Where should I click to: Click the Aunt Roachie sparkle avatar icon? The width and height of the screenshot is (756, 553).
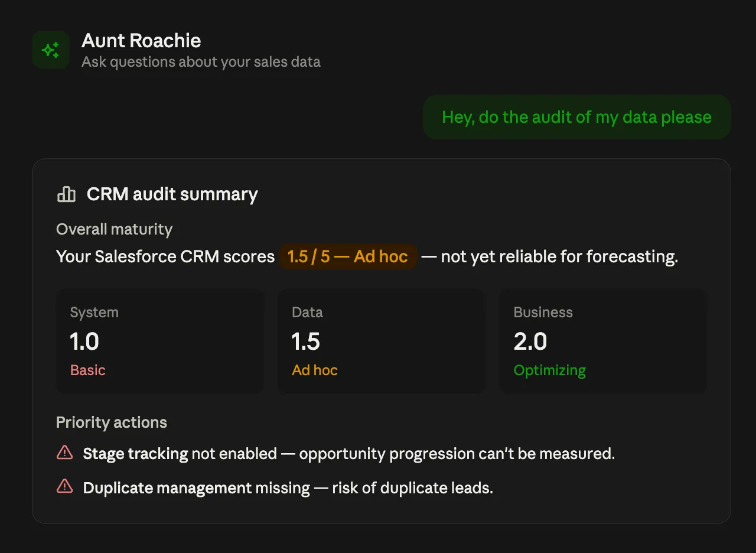tap(51, 50)
